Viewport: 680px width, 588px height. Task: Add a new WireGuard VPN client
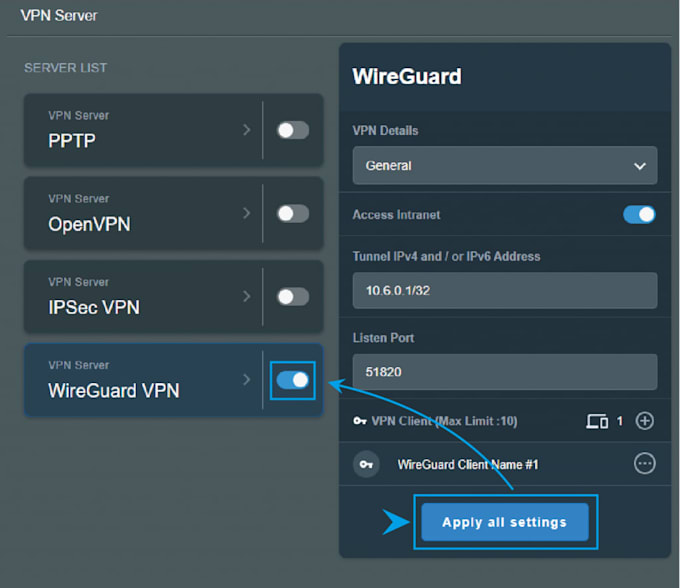644,421
